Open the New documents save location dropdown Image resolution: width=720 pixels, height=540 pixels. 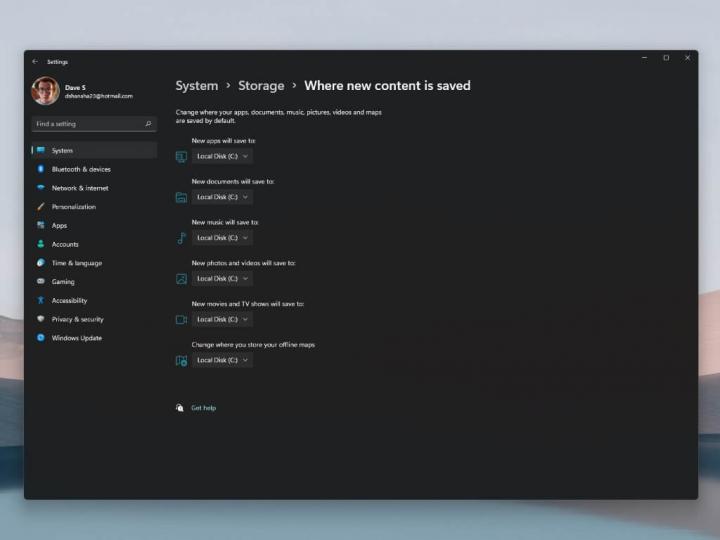click(x=222, y=197)
